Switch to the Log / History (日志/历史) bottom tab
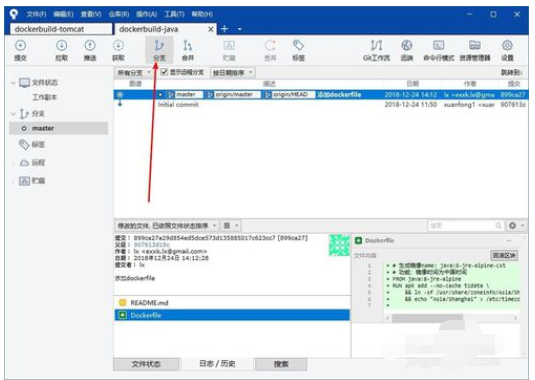535x380 pixels. click(x=217, y=364)
